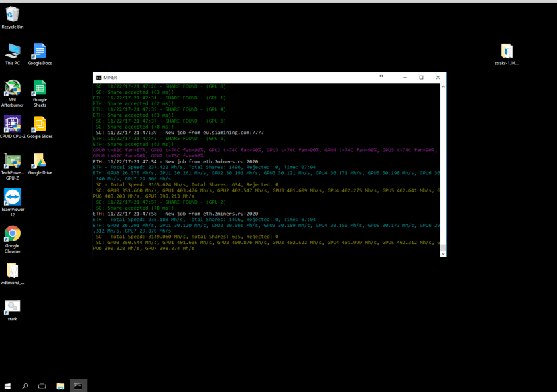
Task: Open File Explorer from the taskbar
Action: (x=60, y=386)
